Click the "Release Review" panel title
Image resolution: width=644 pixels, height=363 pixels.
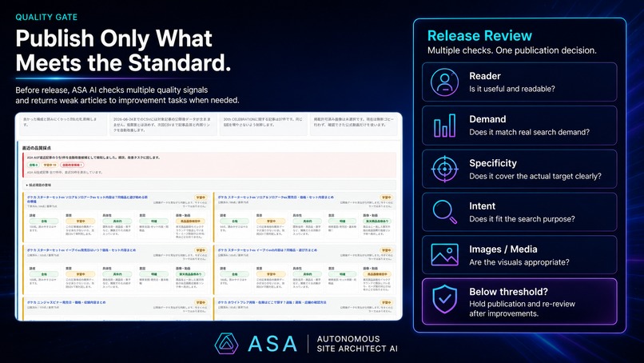coord(479,36)
